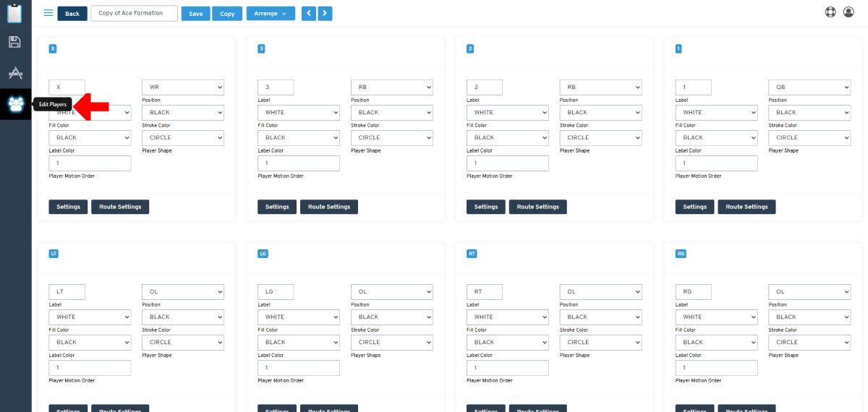
Task: Click the Label field for player RG
Action: (x=694, y=292)
